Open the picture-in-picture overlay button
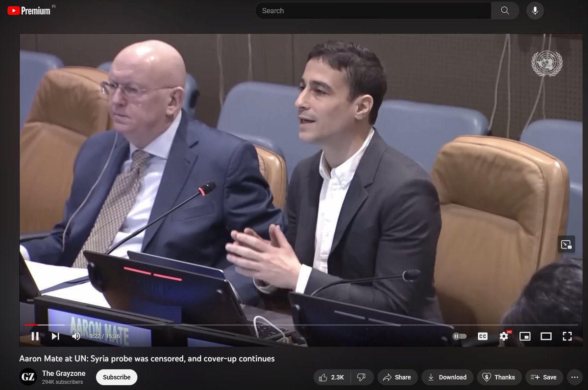Image resolution: width=588 pixels, height=390 pixels. (566, 244)
